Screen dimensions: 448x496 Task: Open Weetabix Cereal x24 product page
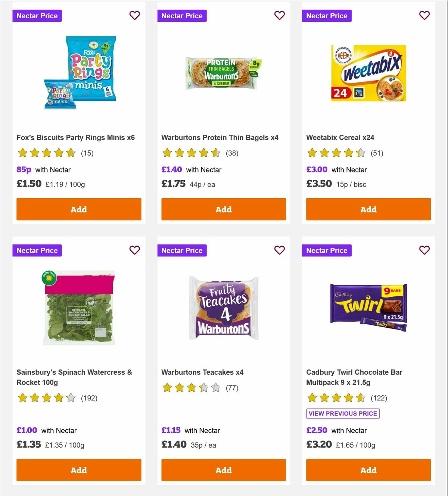(x=340, y=137)
